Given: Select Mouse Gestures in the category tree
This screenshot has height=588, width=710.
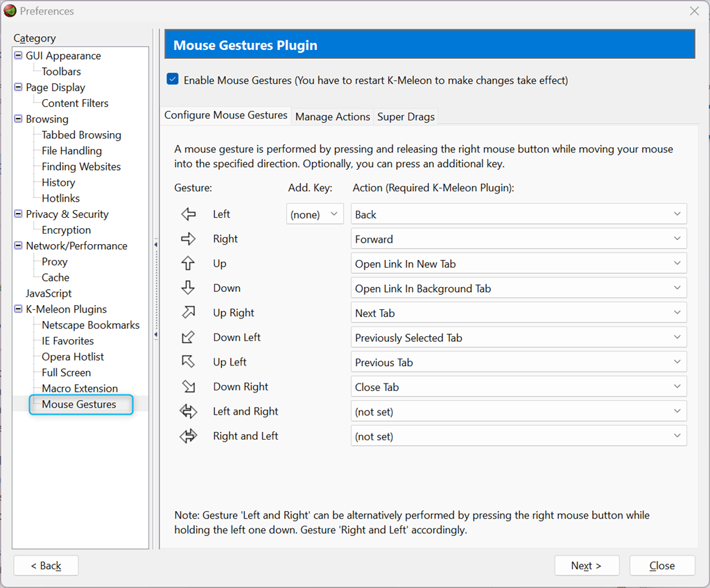Looking at the screenshot, I should [x=79, y=404].
